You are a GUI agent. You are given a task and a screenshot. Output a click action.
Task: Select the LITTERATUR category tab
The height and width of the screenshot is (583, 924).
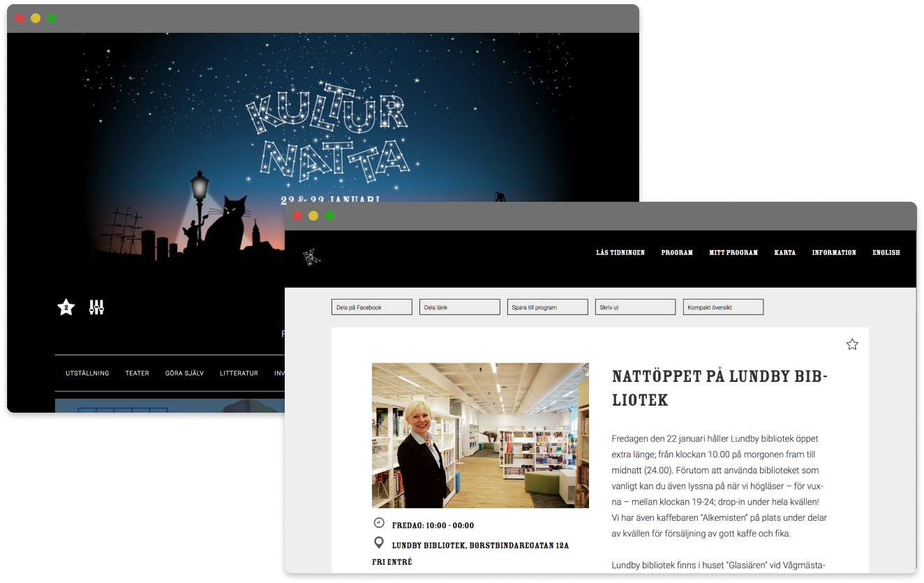(239, 374)
